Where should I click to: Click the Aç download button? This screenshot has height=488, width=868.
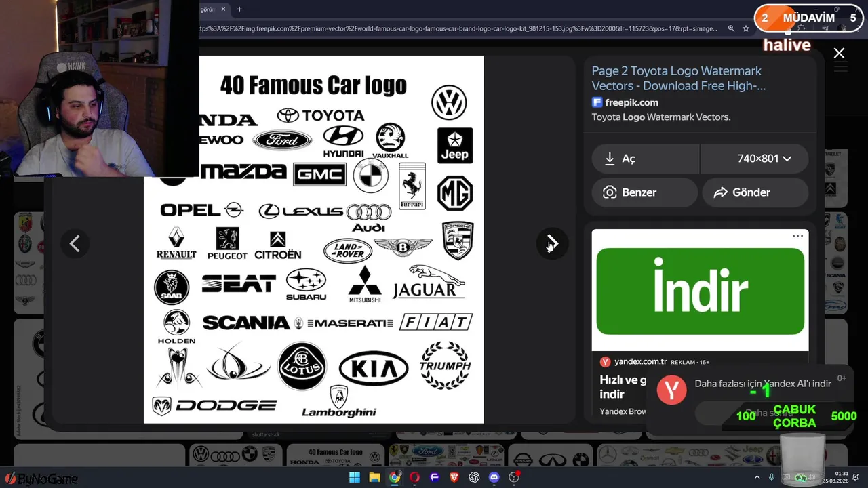tap(646, 159)
